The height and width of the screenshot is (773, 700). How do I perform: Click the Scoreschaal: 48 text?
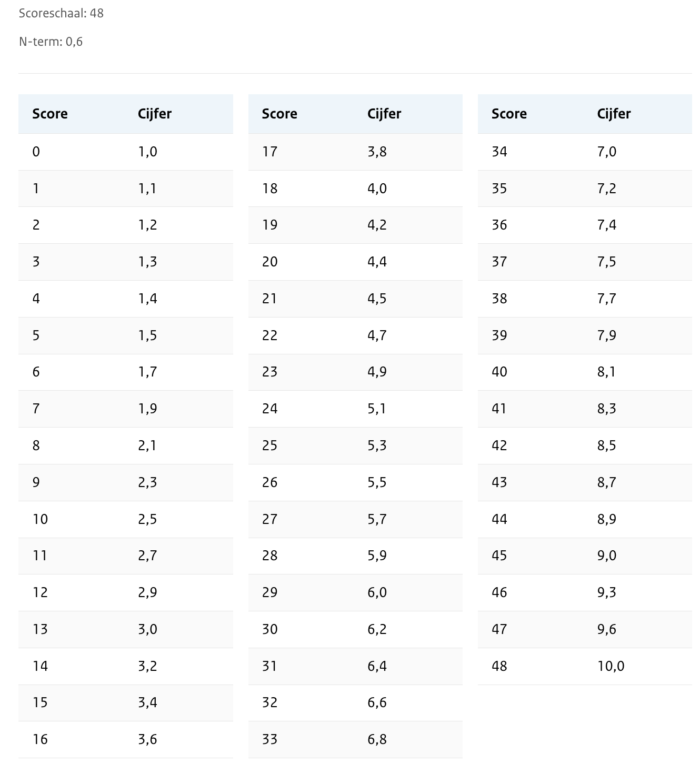coord(61,13)
